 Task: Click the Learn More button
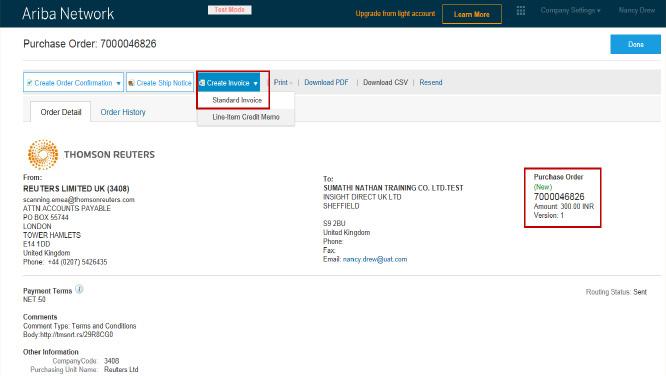(471, 14)
